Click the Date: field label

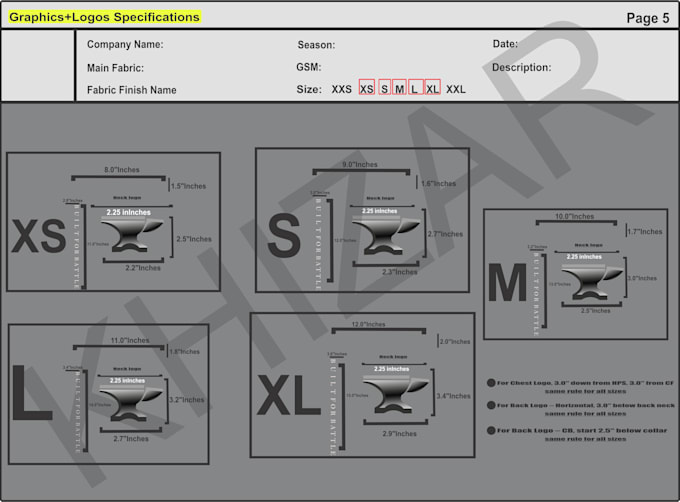click(505, 44)
